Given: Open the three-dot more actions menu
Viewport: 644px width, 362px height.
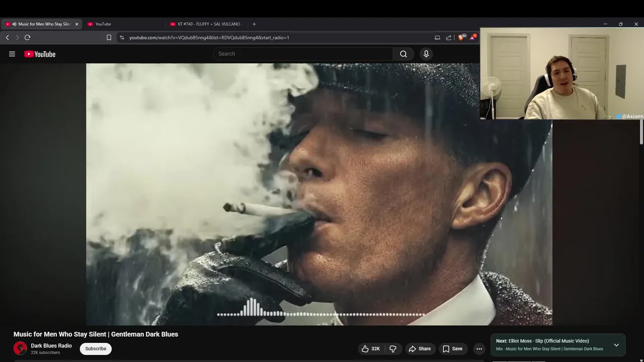Looking at the screenshot, I should pos(479,349).
